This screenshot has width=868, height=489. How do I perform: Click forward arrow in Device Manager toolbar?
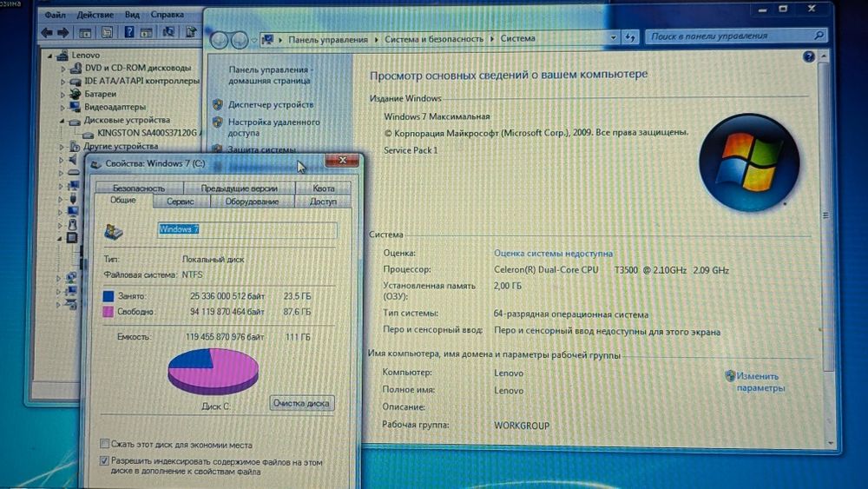coord(63,33)
